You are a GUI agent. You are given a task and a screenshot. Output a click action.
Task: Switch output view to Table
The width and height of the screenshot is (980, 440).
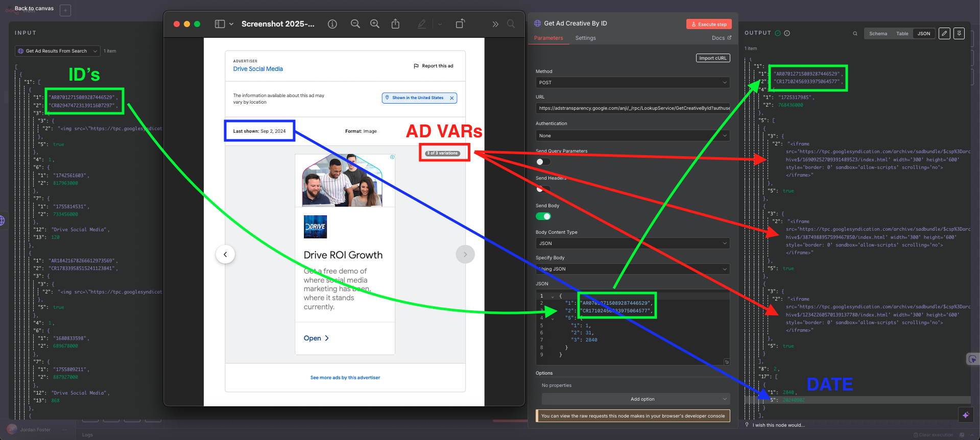(x=902, y=34)
